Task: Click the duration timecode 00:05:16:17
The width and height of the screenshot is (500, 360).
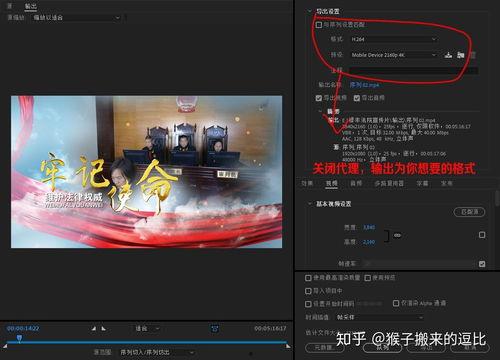Action: 270,329
